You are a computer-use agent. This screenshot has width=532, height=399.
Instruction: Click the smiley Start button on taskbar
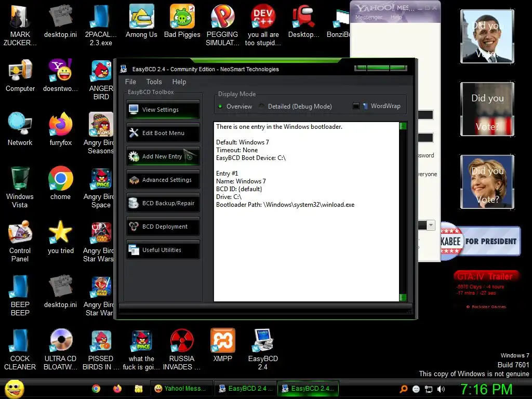click(x=14, y=389)
